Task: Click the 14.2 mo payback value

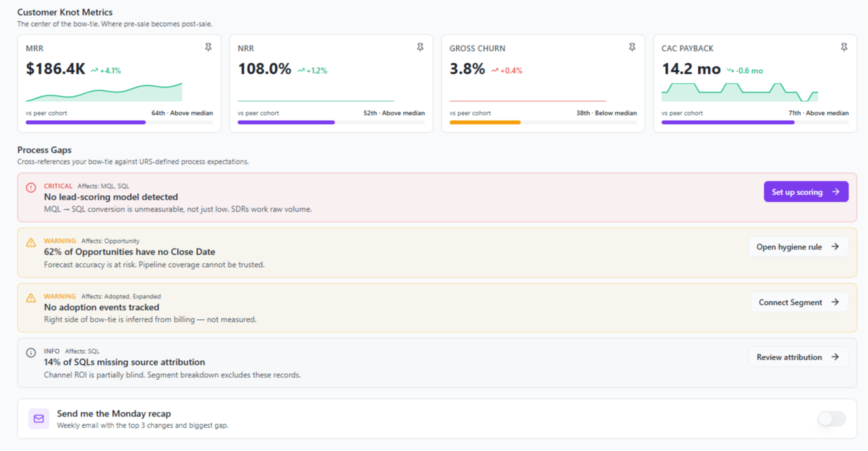Action: coord(691,69)
